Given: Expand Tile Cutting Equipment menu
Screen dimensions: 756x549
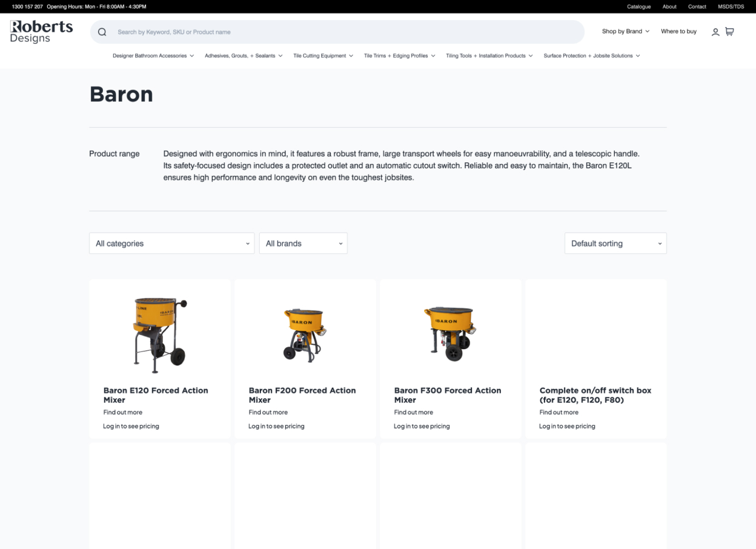Looking at the screenshot, I should pos(323,56).
